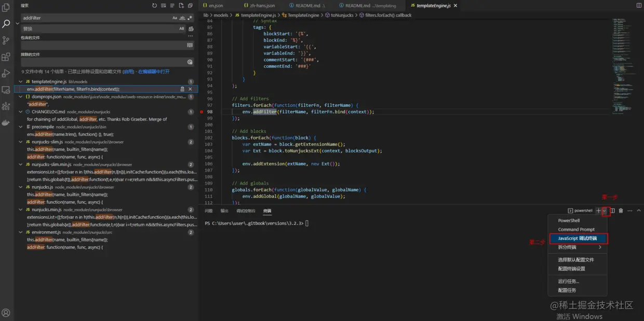The height and width of the screenshot is (321, 644).
Task: Collapse nunjucks-slim.min.js results group
Action: click(21, 164)
